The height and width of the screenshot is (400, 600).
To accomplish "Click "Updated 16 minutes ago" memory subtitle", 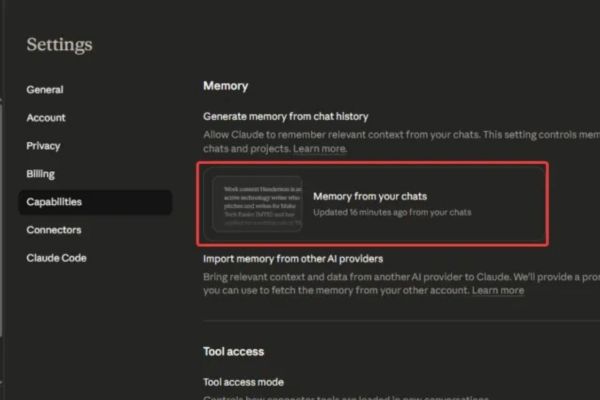I will (392, 212).
